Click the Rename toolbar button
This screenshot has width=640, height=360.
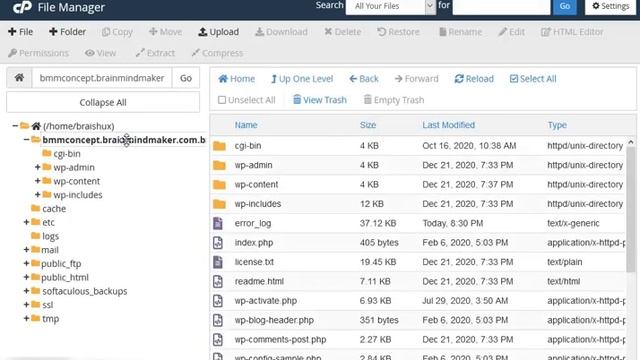460,32
